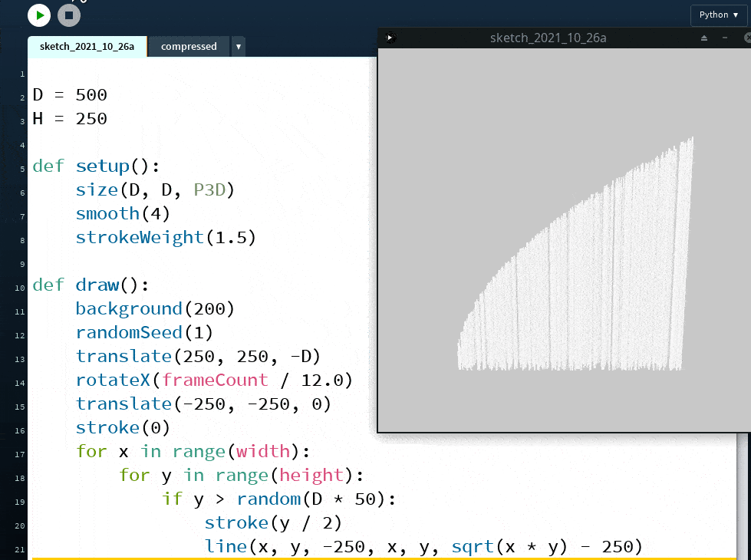
Task: Switch to the compressed tab
Action: coord(189,47)
